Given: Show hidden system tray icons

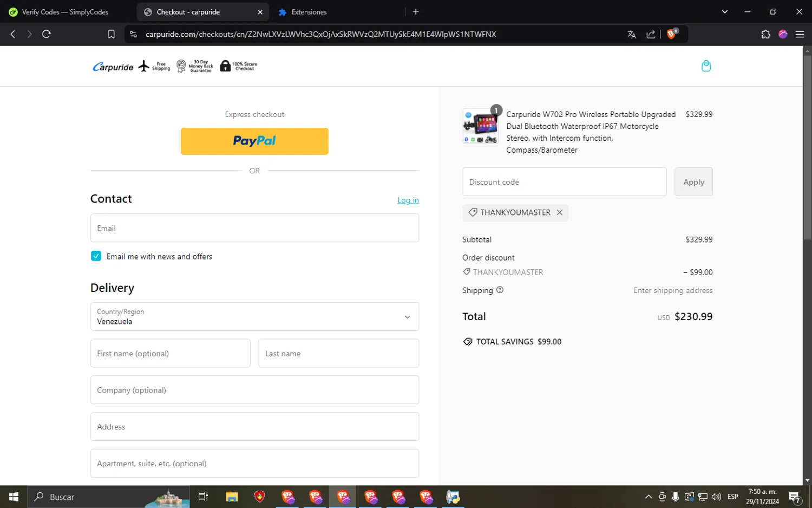Looking at the screenshot, I should coord(648,497).
